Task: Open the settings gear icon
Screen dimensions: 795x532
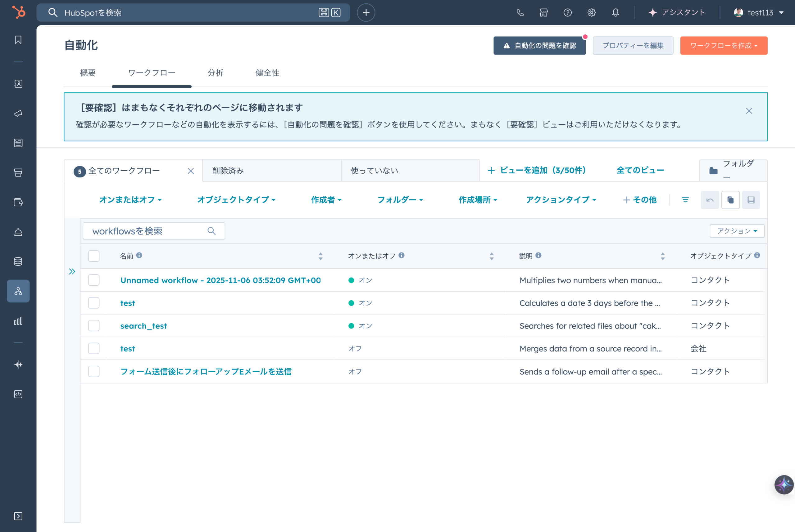Action: click(x=592, y=12)
